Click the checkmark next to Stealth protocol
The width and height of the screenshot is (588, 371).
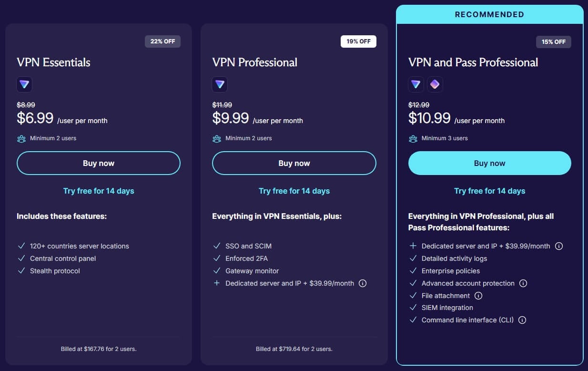click(x=21, y=270)
